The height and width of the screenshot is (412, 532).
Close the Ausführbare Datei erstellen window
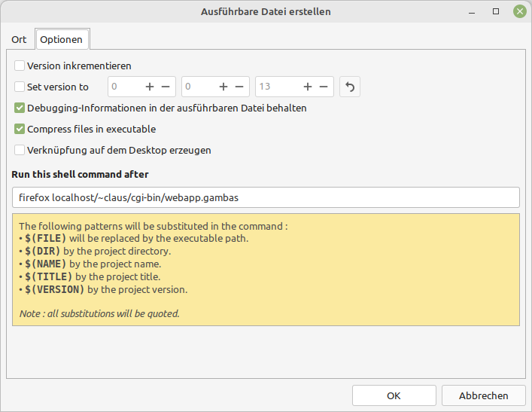click(x=519, y=11)
